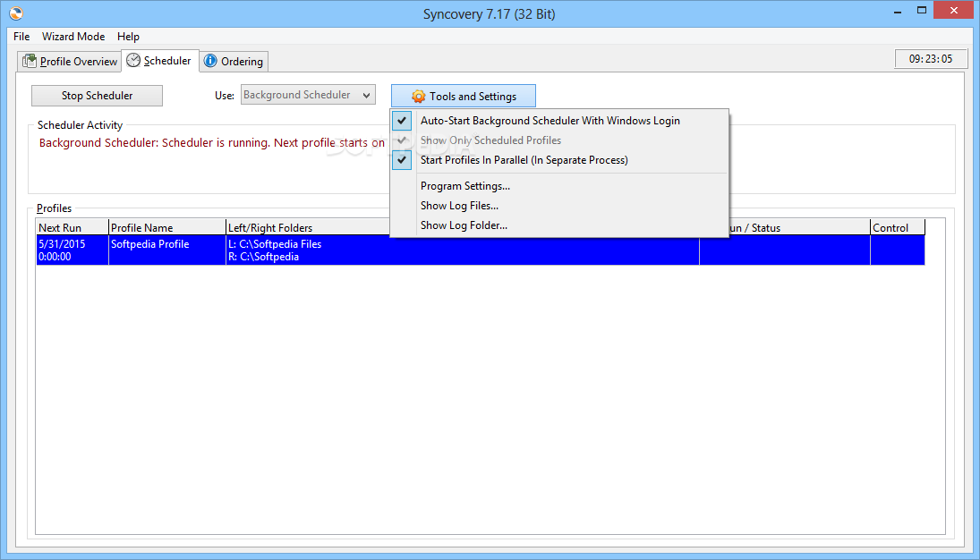Switch to the Profile Overview tab
The height and width of the screenshot is (560, 980).
tap(70, 61)
